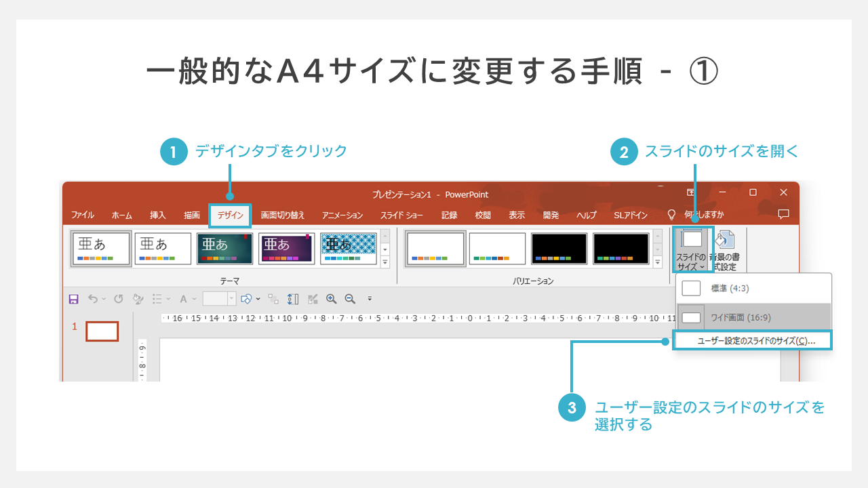This screenshot has height=488, width=868.
Task: Select the デザイン tab
Action: click(230, 216)
